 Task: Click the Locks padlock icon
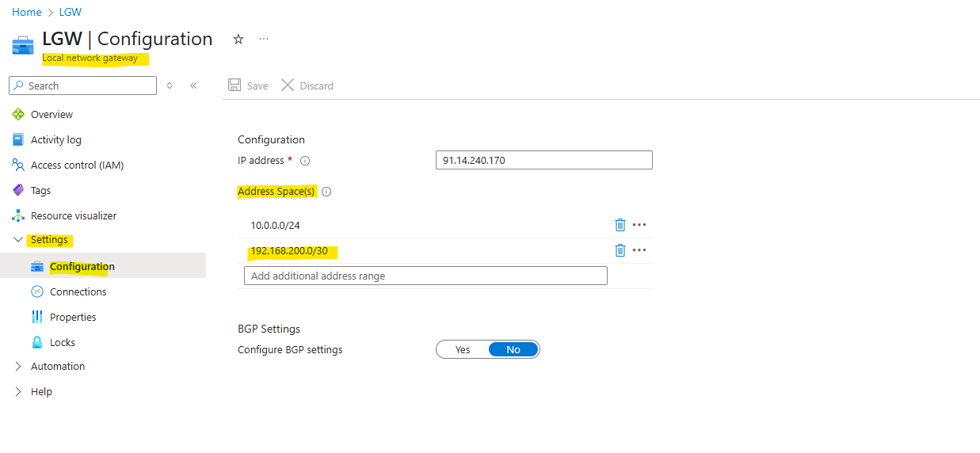click(37, 342)
